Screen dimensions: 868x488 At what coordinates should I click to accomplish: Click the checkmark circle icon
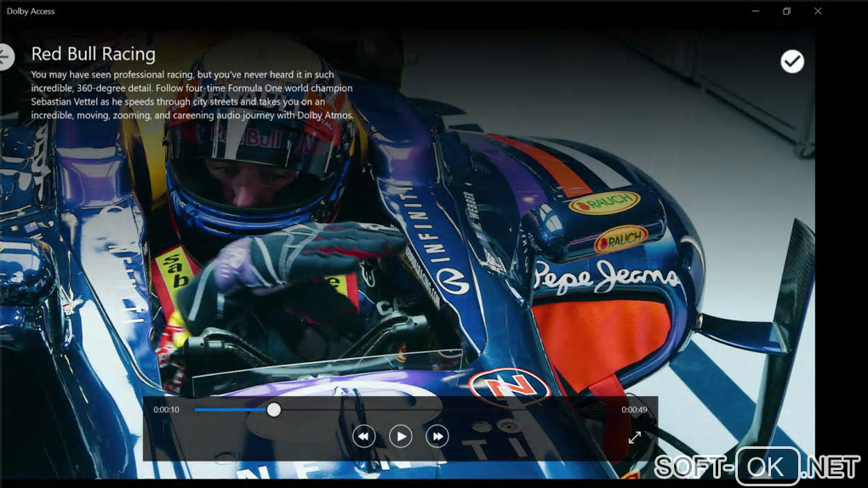(x=792, y=61)
